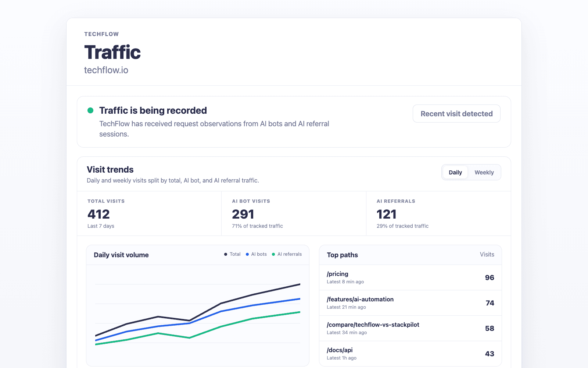The image size is (588, 368).
Task: Click the AI REFERRALS label
Action: (x=396, y=201)
